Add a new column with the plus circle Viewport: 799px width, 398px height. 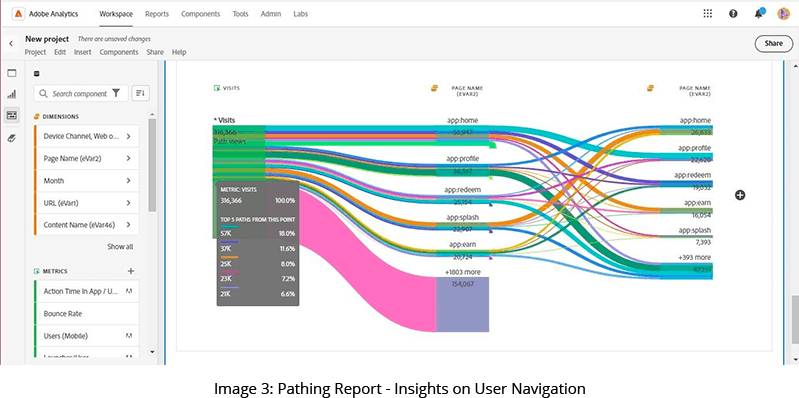coord(740,195)
